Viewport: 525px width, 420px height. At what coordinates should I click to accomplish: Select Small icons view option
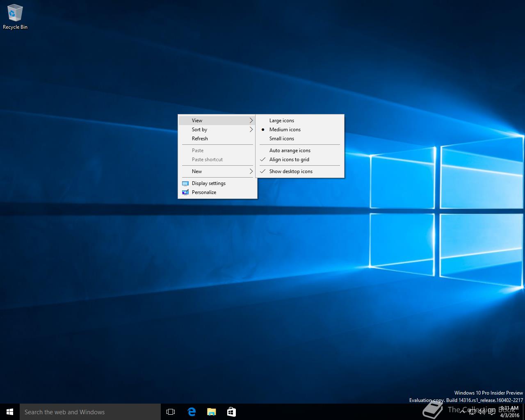point(300,139)
